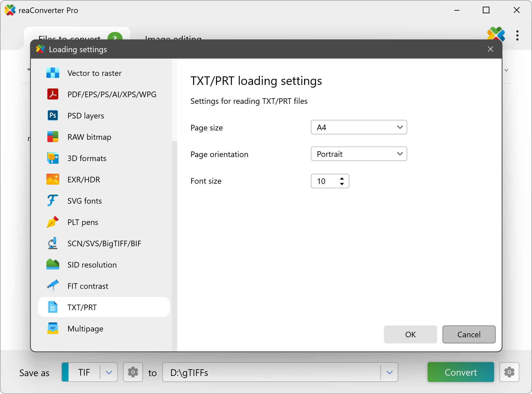Viewport: 532px width, 394px height.
Task: Open SVG fonts settings icon
Action: click(53, 201)
